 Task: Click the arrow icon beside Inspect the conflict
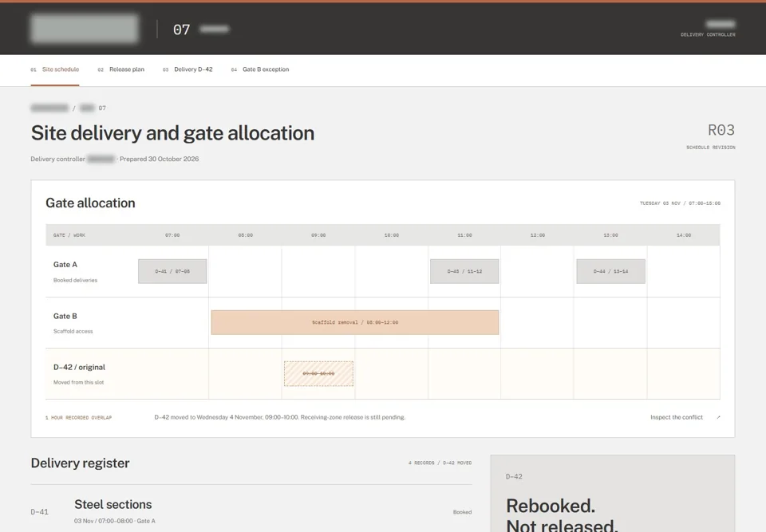point(718,417)
